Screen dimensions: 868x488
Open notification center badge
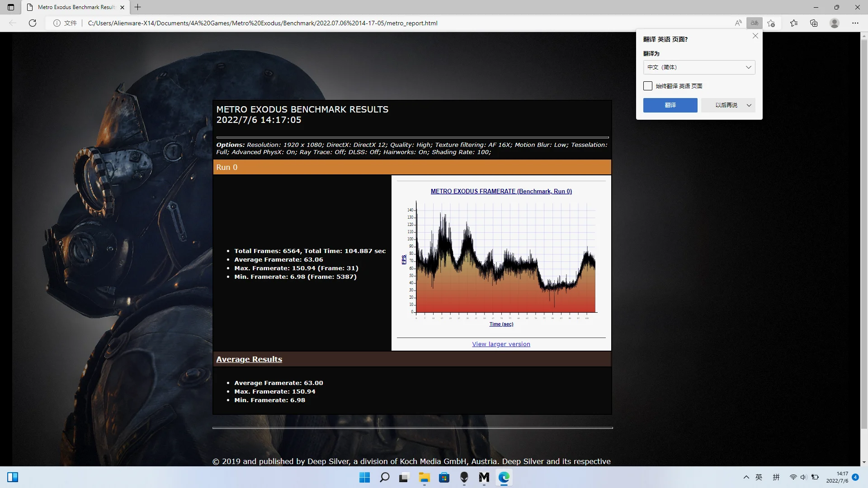pyautogui.click(x=855, y=477)
